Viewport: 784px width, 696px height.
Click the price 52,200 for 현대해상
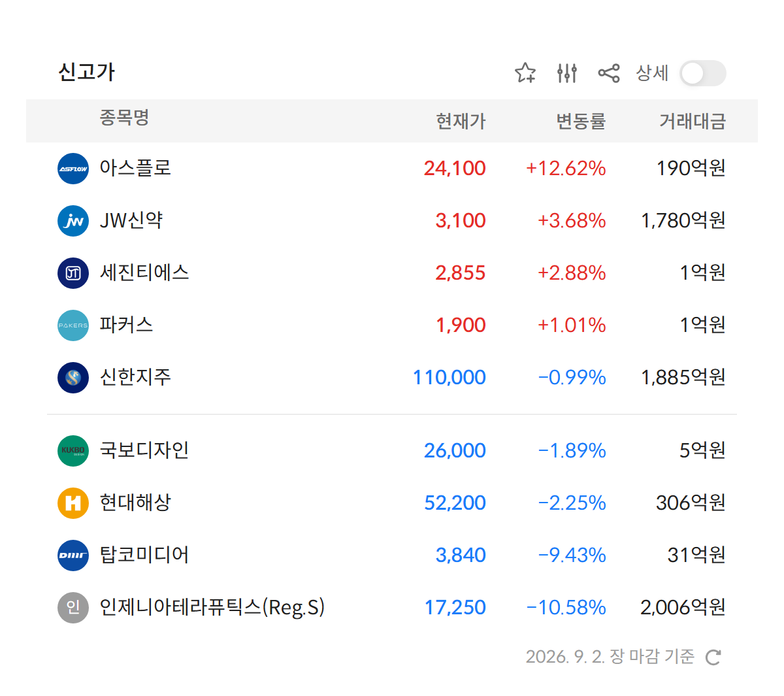click(455, 503)
